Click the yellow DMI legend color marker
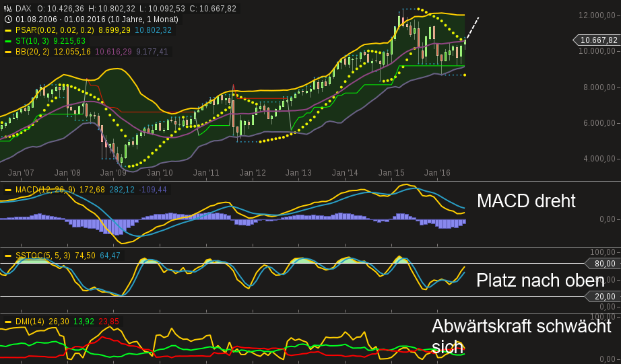Screen dimensions: 621x364 click(x=8, y=322)
